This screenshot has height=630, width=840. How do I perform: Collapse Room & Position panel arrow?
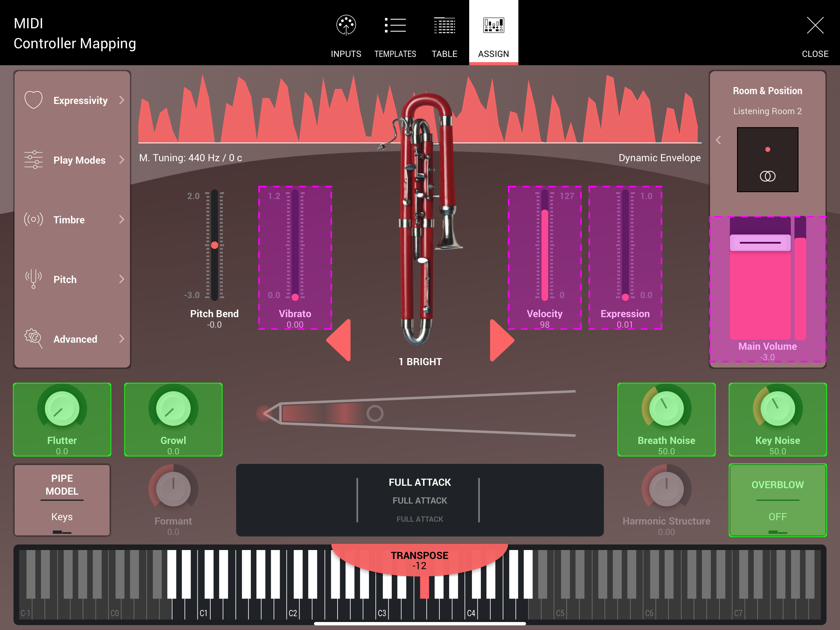click(x=718, y=140)
